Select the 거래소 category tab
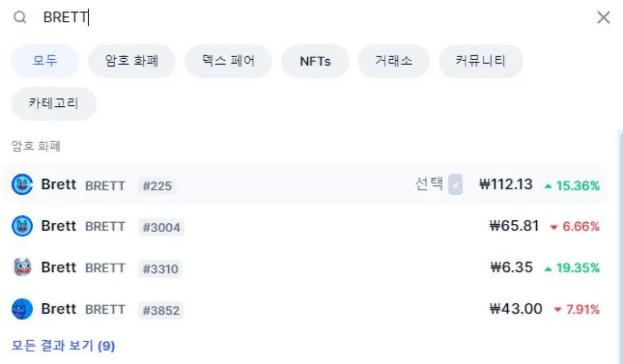 coord(394,61)
